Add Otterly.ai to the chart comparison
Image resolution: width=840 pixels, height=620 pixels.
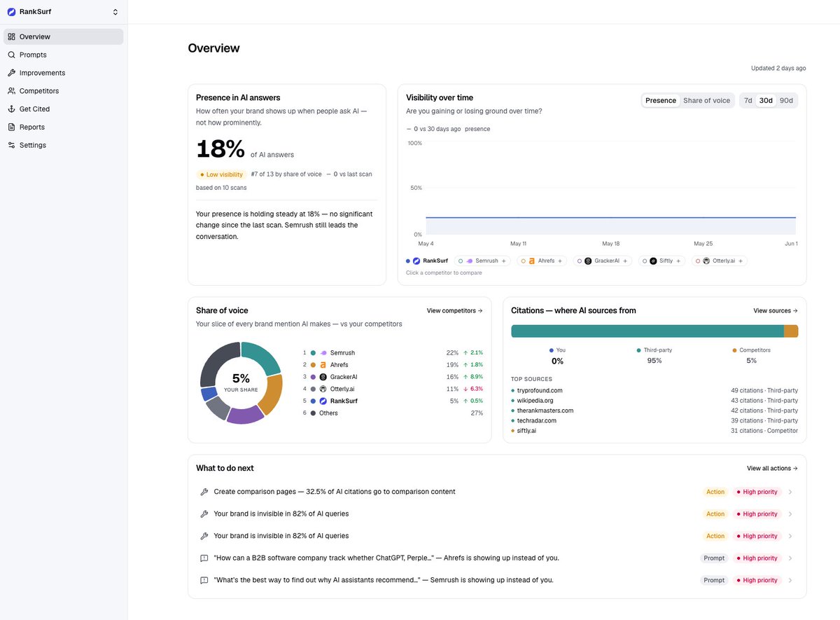point(720,261)
